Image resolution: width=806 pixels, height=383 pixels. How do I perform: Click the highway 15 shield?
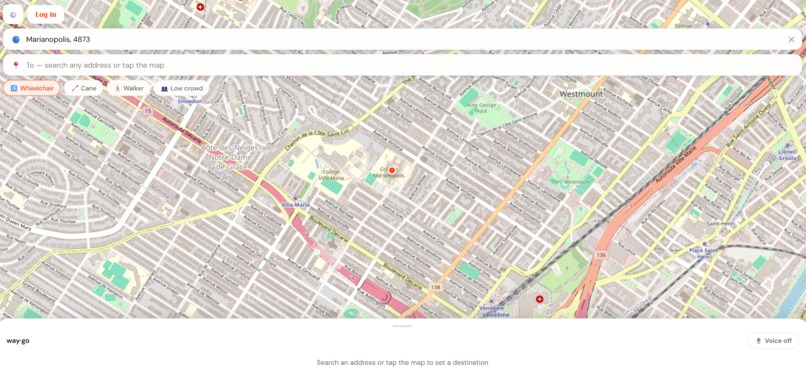148,111
